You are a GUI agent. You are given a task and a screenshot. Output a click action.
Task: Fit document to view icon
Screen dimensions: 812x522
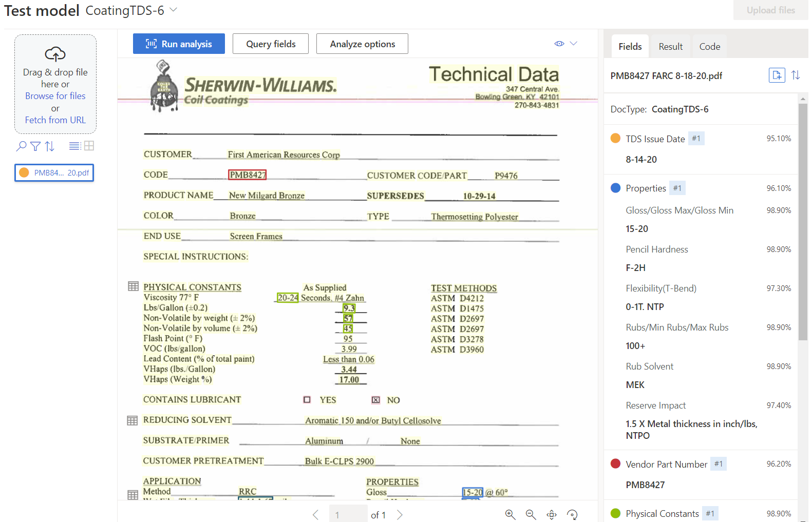click(x=552, y=514)
